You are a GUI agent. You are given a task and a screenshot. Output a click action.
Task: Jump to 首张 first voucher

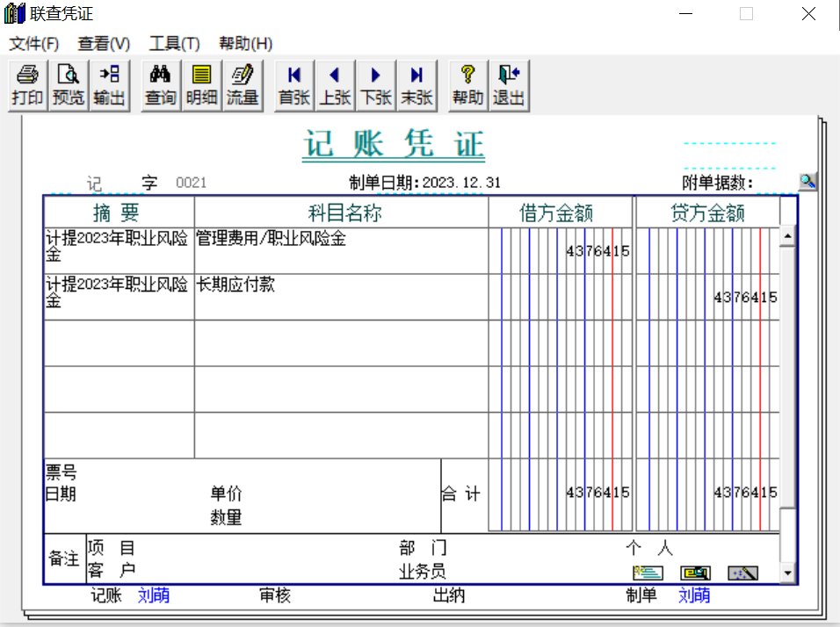click(293, 85)
